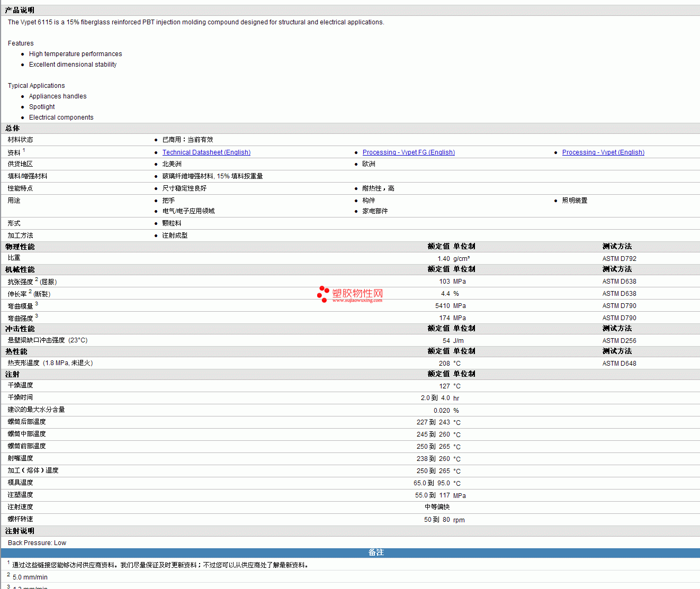Open Processing - Vypet FG (English) link
This screenshot has width=700, height=589.
[x=409, y=152]
